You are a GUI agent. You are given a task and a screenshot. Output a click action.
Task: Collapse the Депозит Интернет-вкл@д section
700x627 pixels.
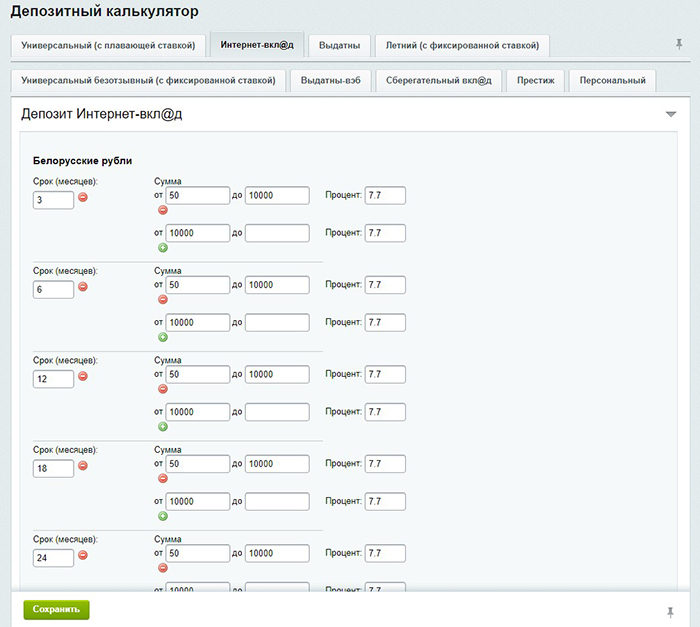(x=671, y=115)
